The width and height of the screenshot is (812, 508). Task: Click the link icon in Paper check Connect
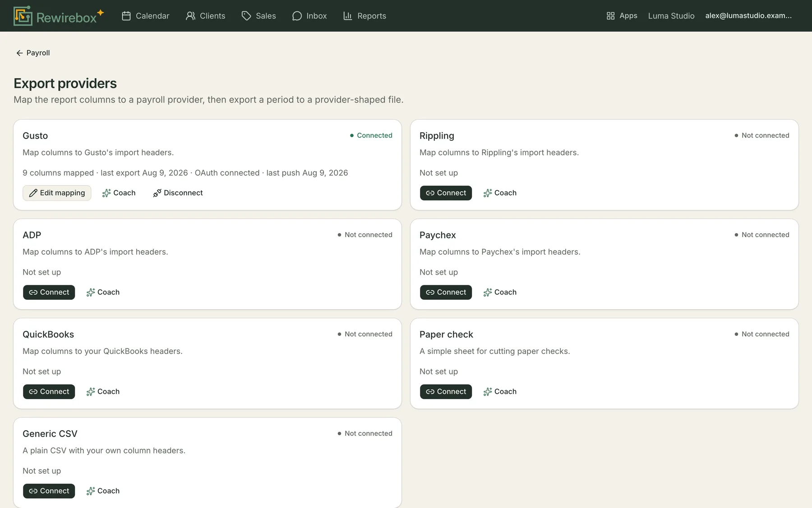tap(430, 391)
